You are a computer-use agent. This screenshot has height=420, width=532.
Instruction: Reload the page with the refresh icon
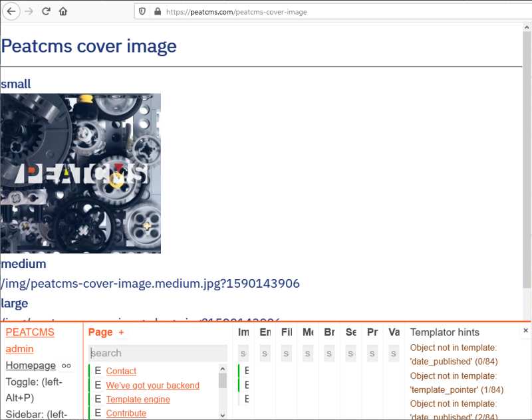pos(46,11)
